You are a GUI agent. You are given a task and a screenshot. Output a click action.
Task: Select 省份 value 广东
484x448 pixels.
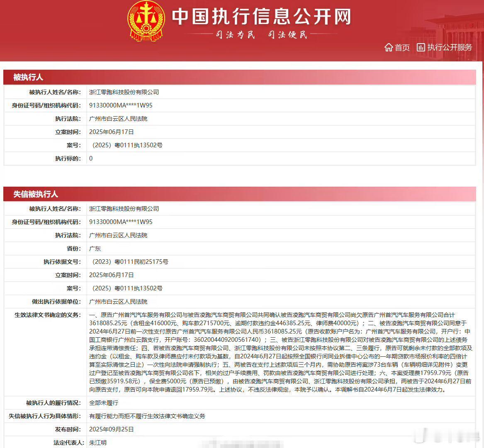(x=95, y=248)
